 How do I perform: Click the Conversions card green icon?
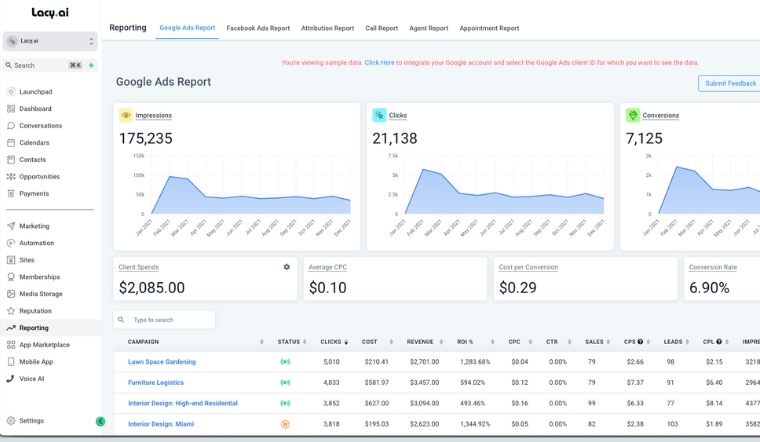633,115
